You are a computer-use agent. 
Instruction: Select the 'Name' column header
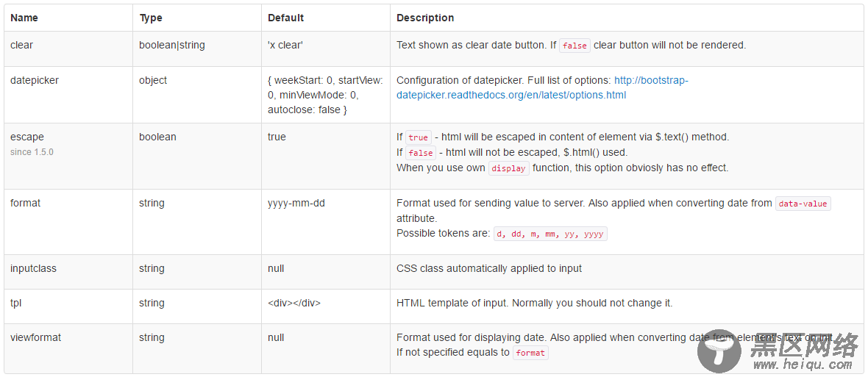tap(24, 18)
